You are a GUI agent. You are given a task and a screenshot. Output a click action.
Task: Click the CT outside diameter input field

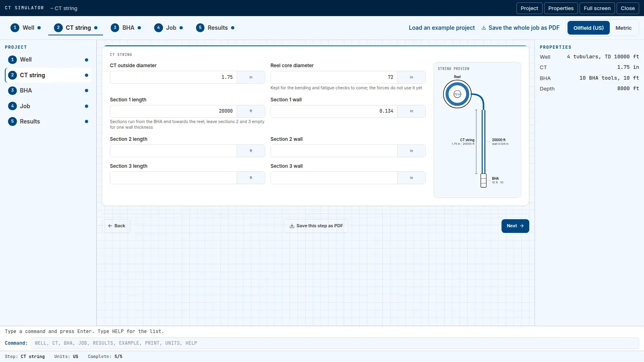tap(173, 77)
